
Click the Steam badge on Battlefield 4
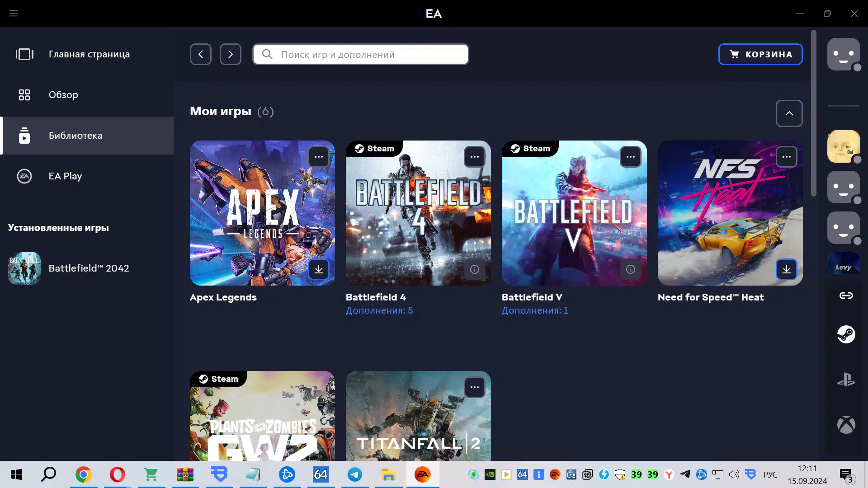[374, 149]
